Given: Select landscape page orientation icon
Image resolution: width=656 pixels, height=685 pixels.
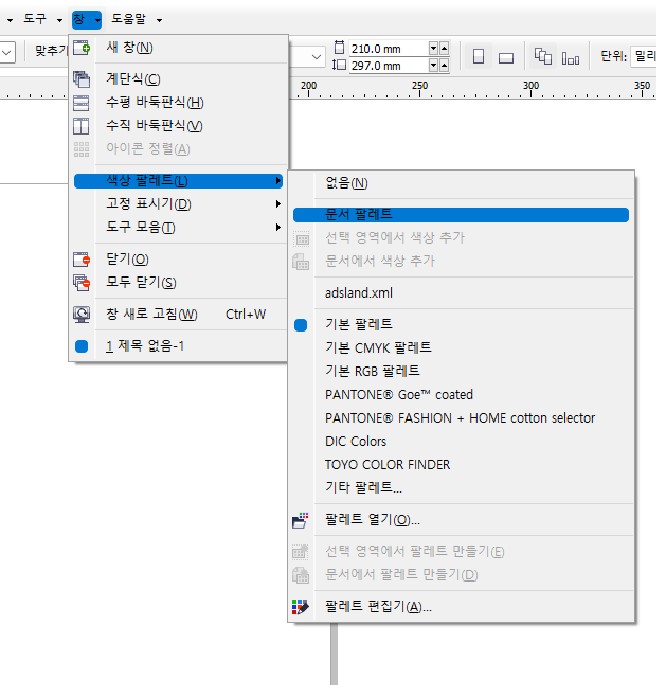Looking at the screenshot, I should [506, 58].
